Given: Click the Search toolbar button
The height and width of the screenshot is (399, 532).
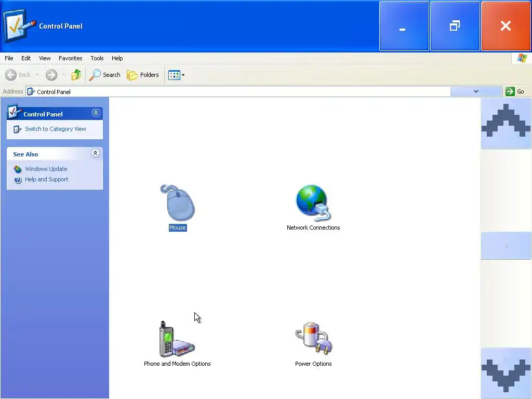Looking at the screenshot, I should pos(104,75).
